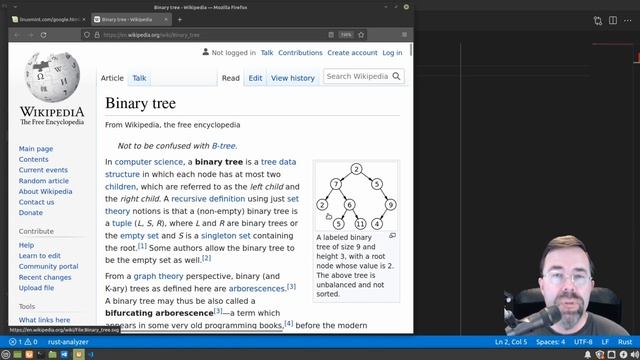Click the LF line ending indicator
640x360 pixels.
(605, 342)
